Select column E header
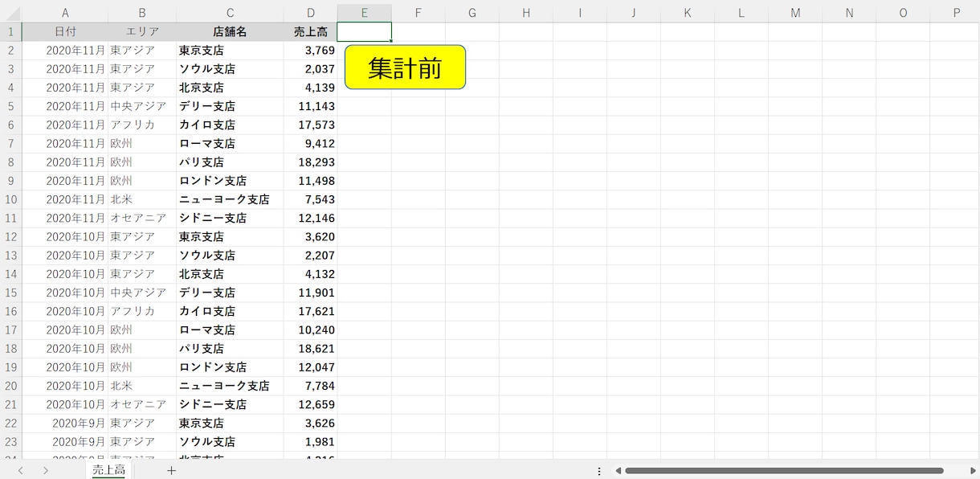 click(x=365, y=13)
